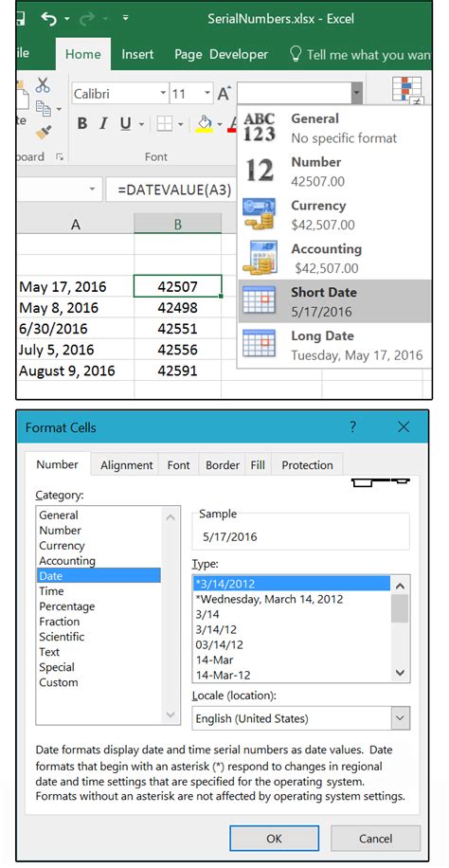Image resolution: width=449 pixels, height=868 pixels.
Task: Click the Conditional Formatting icon
Action: (x=407, y=91)
